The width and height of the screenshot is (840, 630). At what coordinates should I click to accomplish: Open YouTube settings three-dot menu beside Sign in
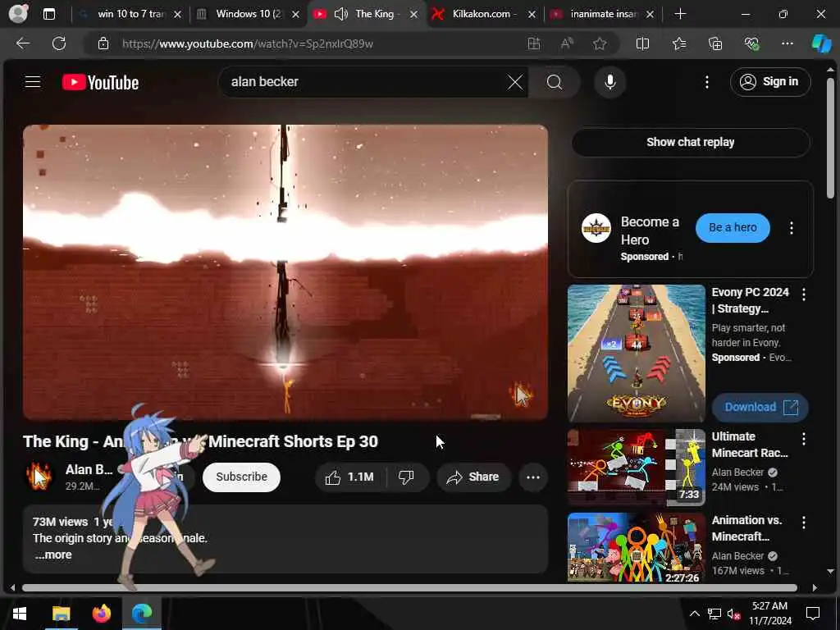pos(706,82)
